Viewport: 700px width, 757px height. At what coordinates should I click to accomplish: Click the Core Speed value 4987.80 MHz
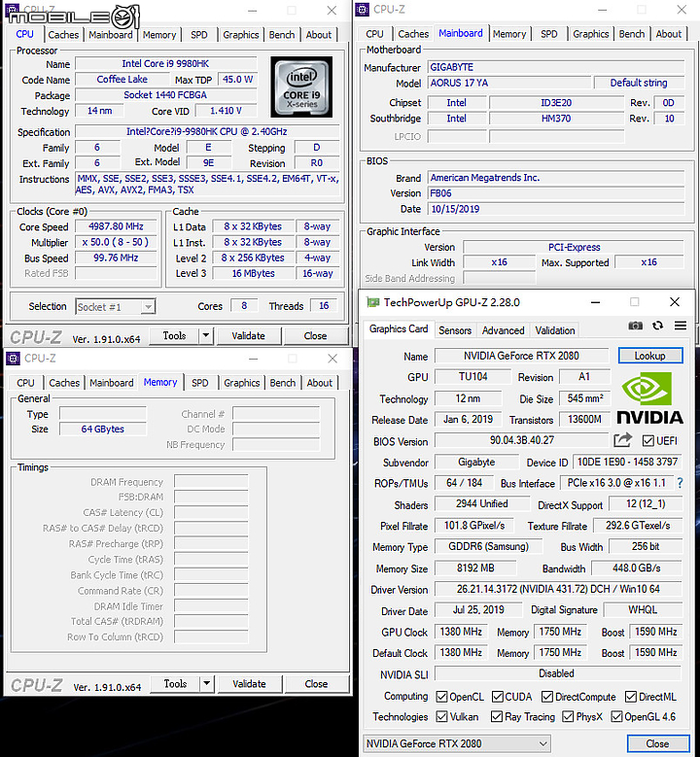pyautogui.click(x=116, y=226)
